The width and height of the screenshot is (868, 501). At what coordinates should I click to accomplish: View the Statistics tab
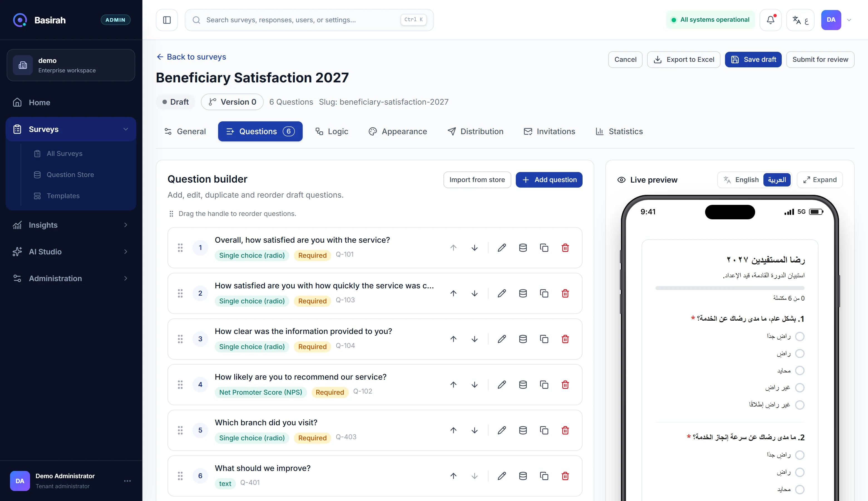point(619,131)
